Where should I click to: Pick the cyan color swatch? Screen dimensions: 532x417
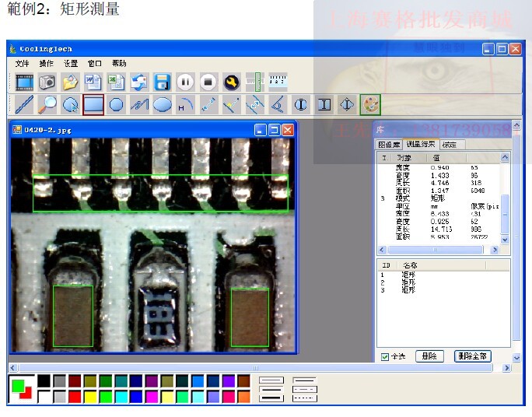coord(121,396)
